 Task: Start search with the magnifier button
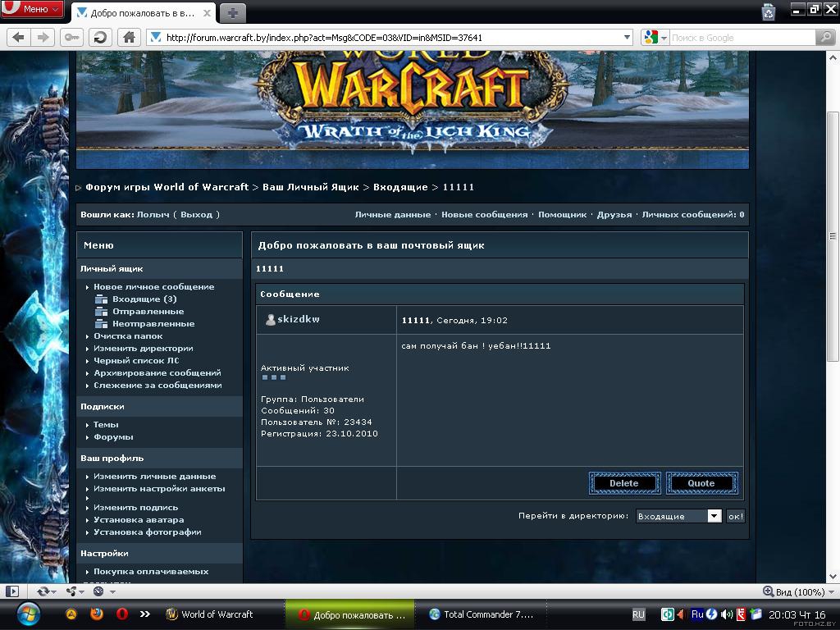(x=825, y=38)
